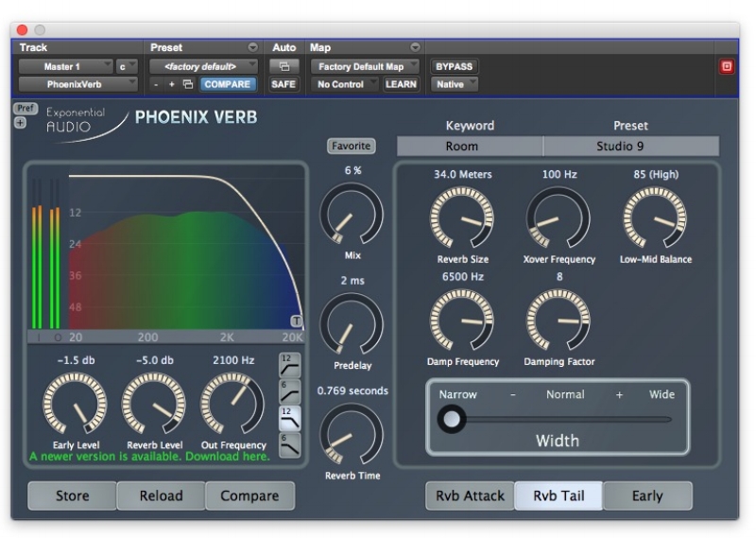Click the 85 (High) balance value
756x538 pixels.
click(656, 175)
